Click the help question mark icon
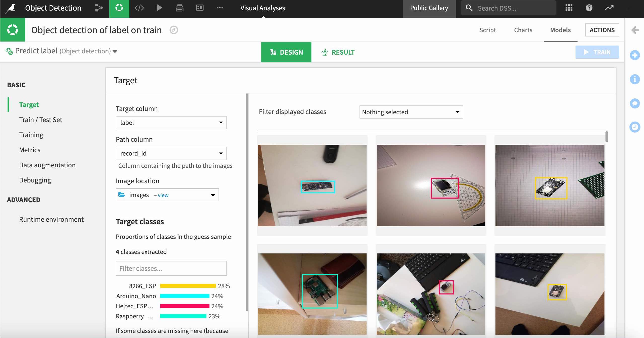The width and height of the screenshot is (644, 338). 589,8
